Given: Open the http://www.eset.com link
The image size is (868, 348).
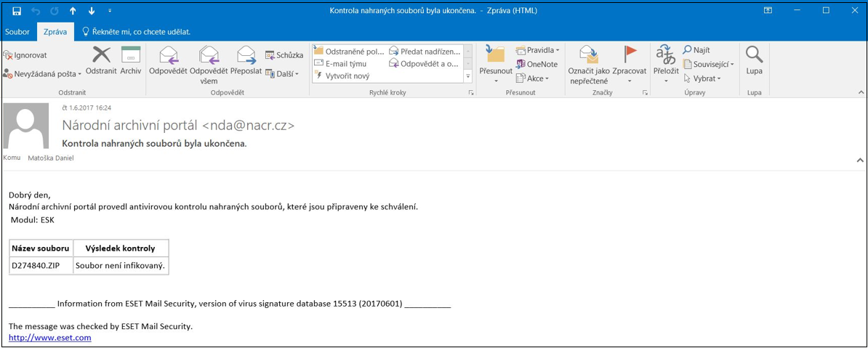Looking at the screenshot, I should (50, 337).
